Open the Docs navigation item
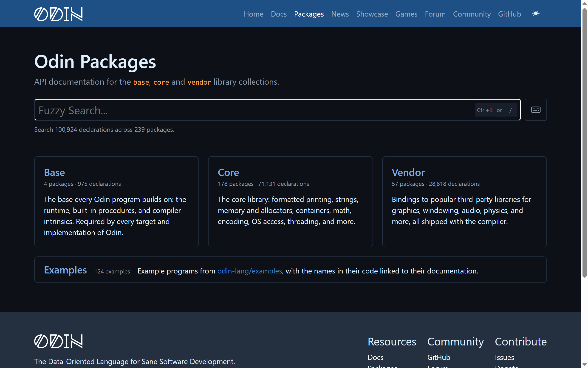Image resolution: width=588 pixels, height=368 pixels. click(279, 14)
